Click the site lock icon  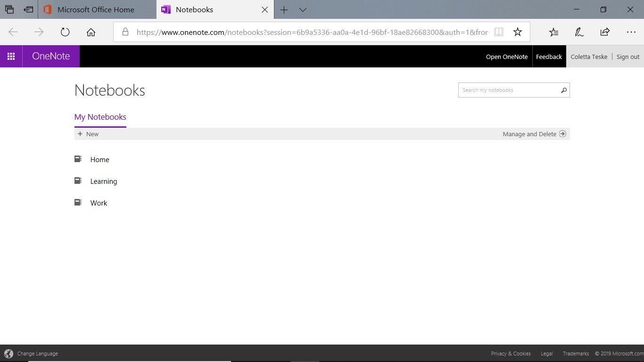(x=125, y=32)
